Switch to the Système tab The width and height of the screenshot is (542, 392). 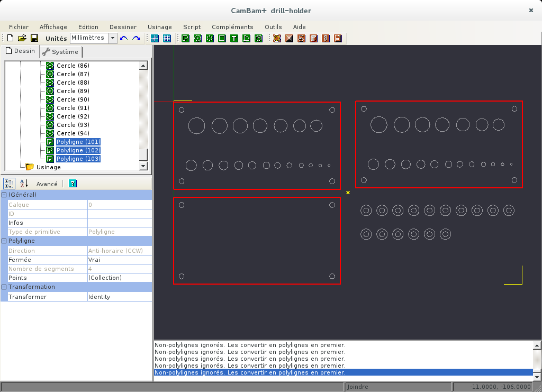tap(60, 52)
